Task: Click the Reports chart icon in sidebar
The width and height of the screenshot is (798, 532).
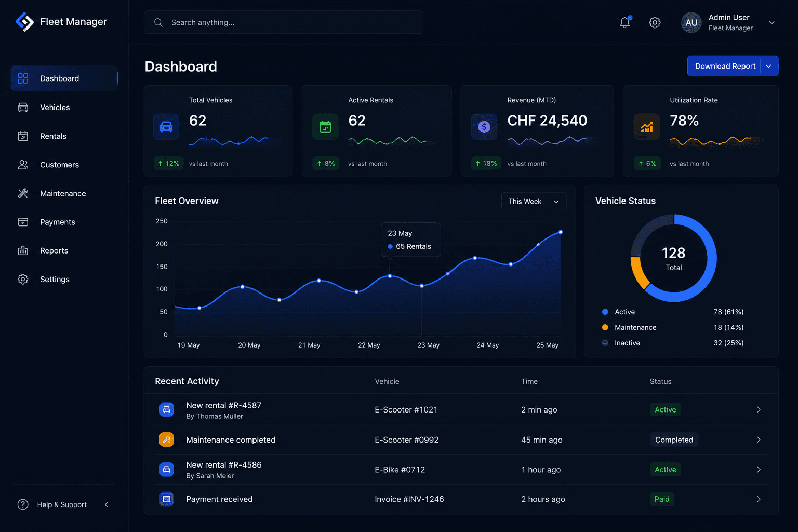Action: point(23,250)
